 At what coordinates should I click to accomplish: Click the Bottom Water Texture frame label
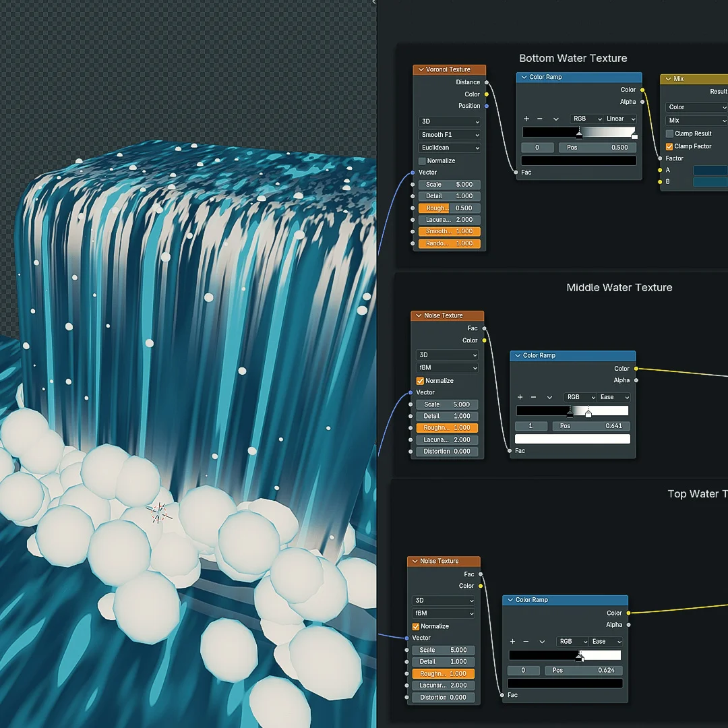coord(573,59)
